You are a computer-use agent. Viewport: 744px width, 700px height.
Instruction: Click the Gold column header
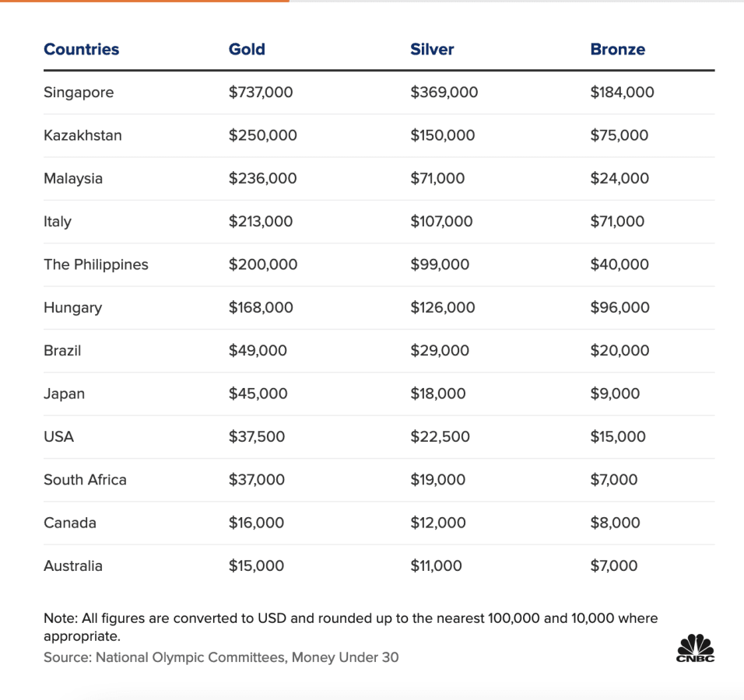(x=247, y=49)
